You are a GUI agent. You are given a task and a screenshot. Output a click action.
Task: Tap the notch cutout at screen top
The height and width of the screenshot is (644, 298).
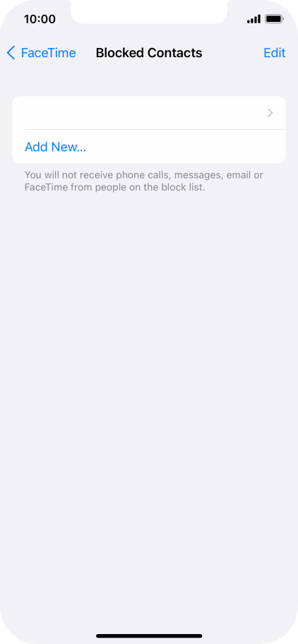tap(149, 11)
